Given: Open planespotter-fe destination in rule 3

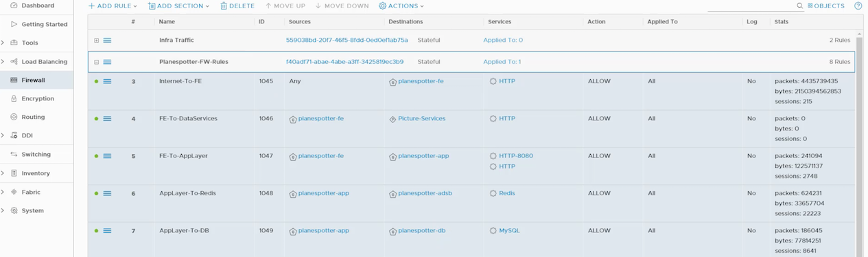Looking at the screenshot, I should (x=421, y=81).
